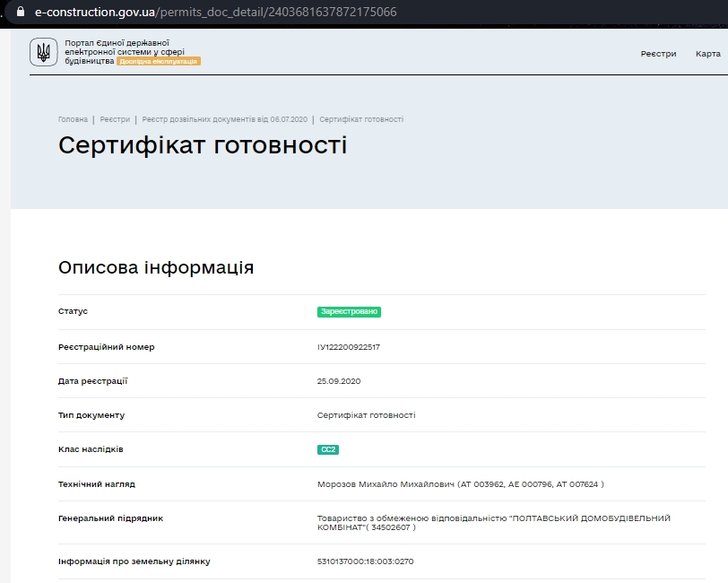This screenshot has height=583, width=728.
Task: Click the Сертифікат готовності breadcrumb
Action: click(x=361, y=119)
